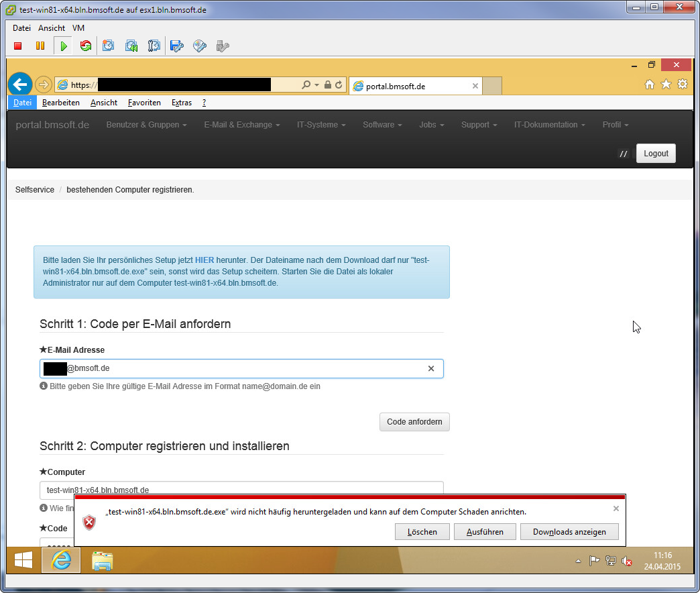Close the portal.bmsoft.de tab

click(475, 86)
